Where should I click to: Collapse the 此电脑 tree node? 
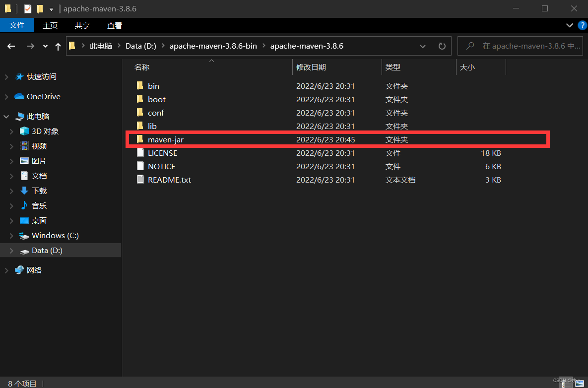click(x=6, y=117)
